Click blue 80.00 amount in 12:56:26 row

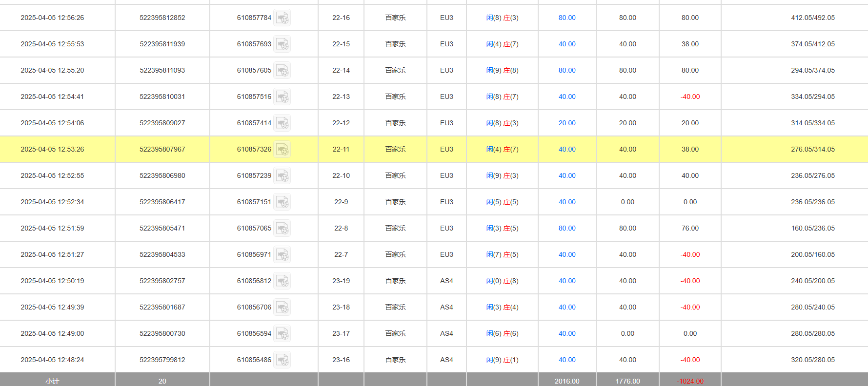(x=566, y=18)
